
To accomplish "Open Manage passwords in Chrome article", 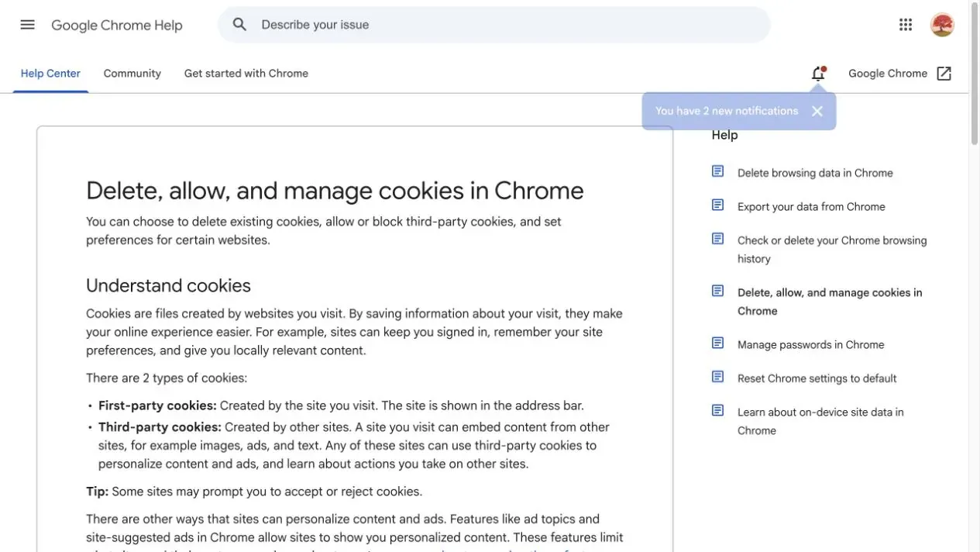I will pyautogui.click(x=811, y=345).
